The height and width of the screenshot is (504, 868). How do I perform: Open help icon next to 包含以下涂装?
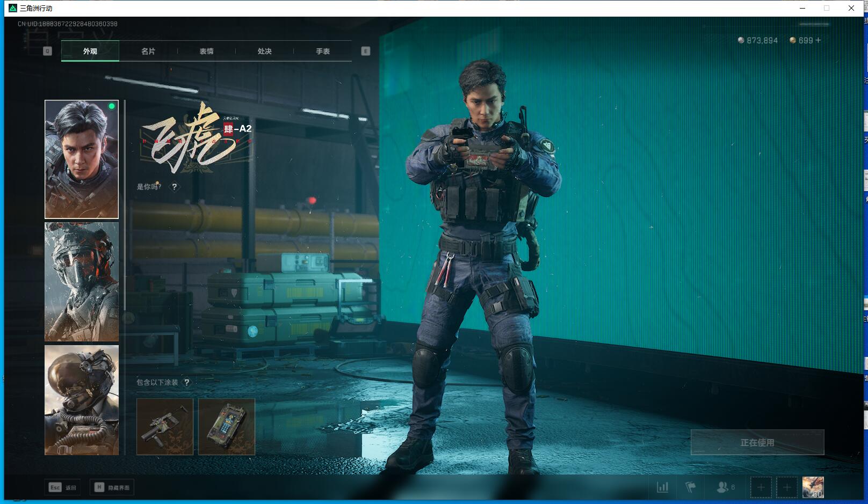[x=186, y=382]
